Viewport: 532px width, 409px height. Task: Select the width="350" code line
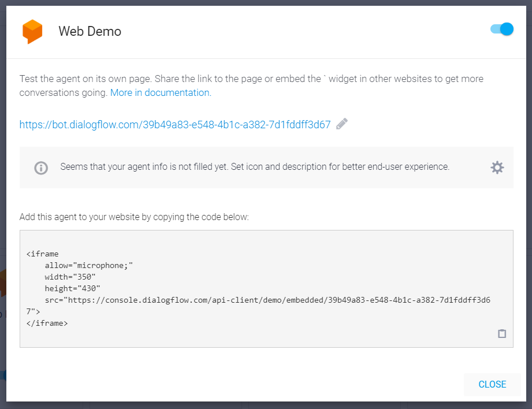(70, 277)
